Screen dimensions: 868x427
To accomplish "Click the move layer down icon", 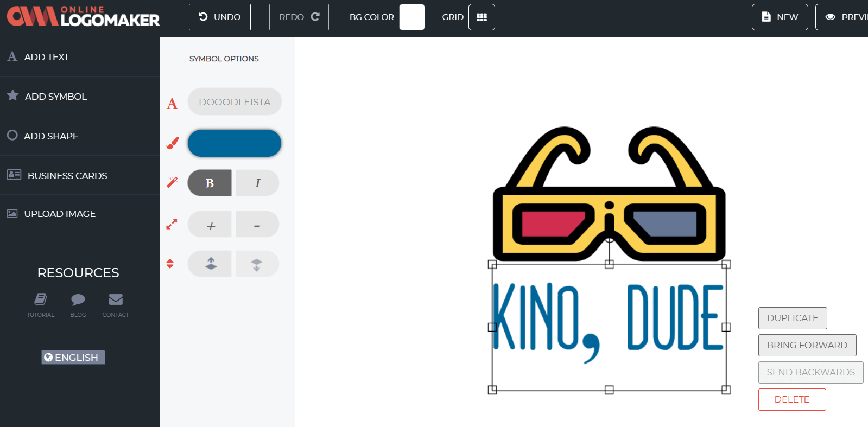I will [x=257, y=264].
